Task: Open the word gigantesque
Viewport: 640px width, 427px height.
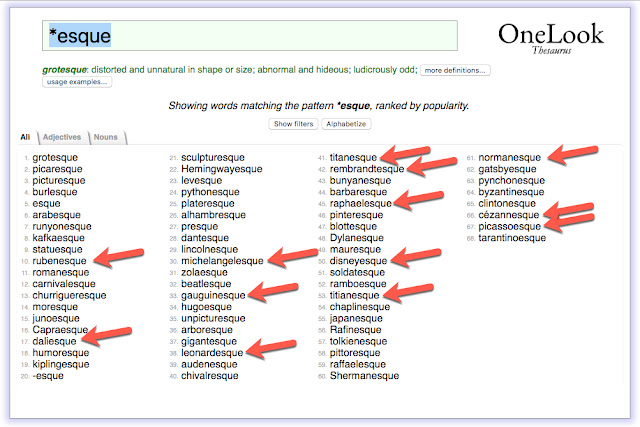Action: (209, 341)
